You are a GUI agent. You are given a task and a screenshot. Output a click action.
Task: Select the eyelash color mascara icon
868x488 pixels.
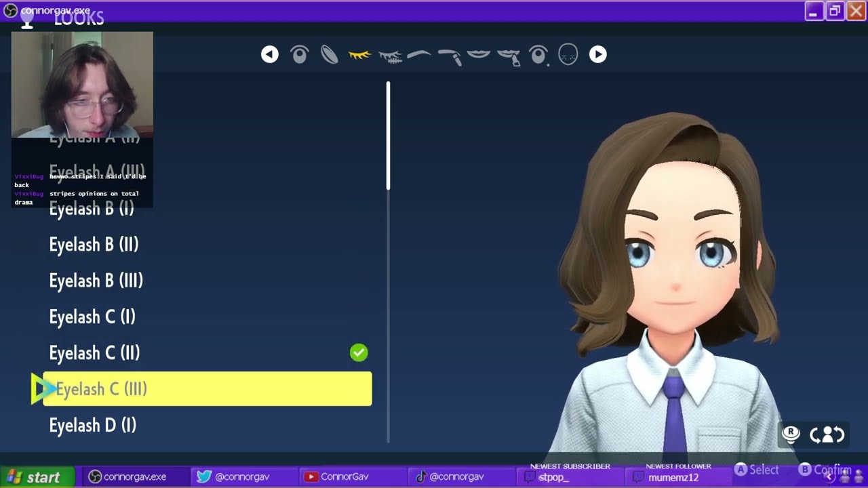coord(390,56)
